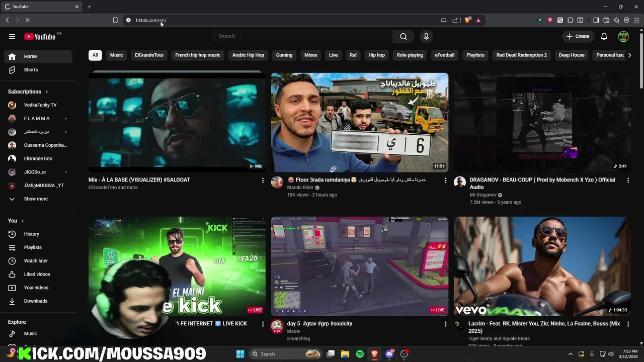This screenshot has height=362, width=644.
Task: Open a new browser tab
Action: [89, 7]
